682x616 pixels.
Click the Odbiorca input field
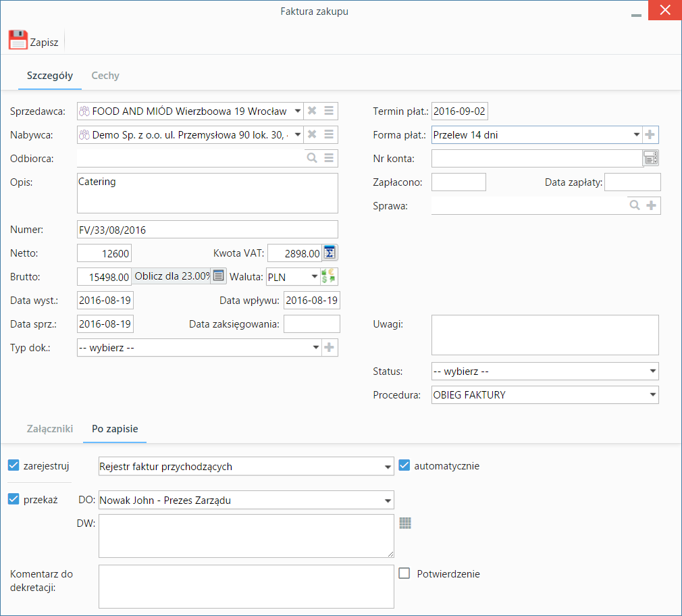(x=191, y=158)
